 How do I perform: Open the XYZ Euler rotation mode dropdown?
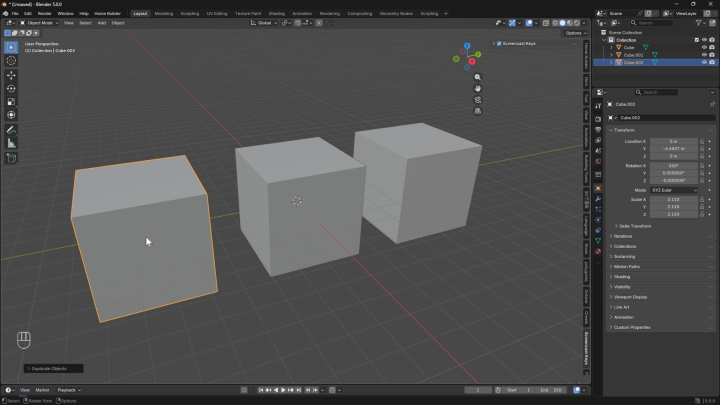click(x=674, y=190)
